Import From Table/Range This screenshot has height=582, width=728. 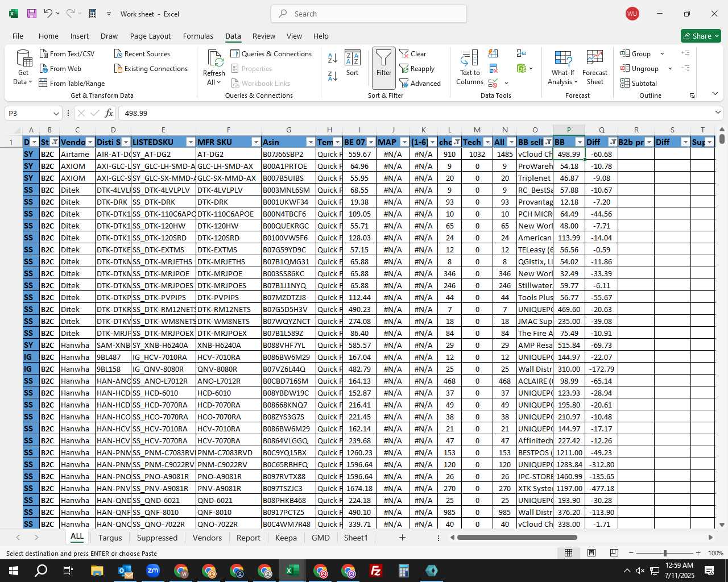(x=72, y=83)
